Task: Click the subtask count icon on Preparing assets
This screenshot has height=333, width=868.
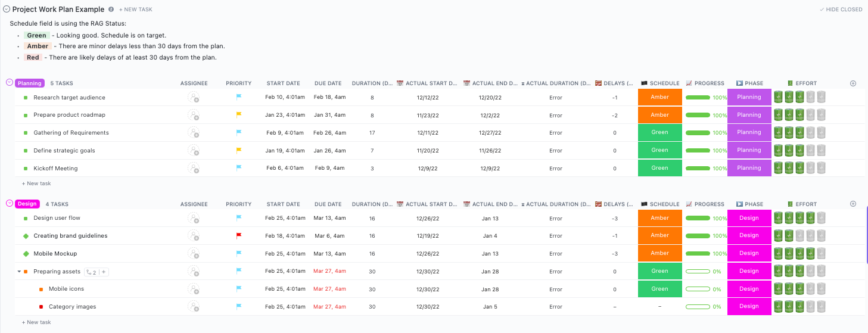Action: pos(91,272)
